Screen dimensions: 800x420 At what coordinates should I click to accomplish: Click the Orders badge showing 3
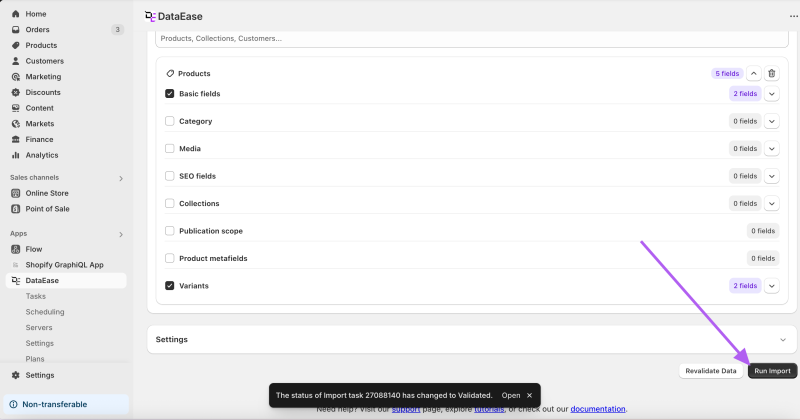(117, 30)
